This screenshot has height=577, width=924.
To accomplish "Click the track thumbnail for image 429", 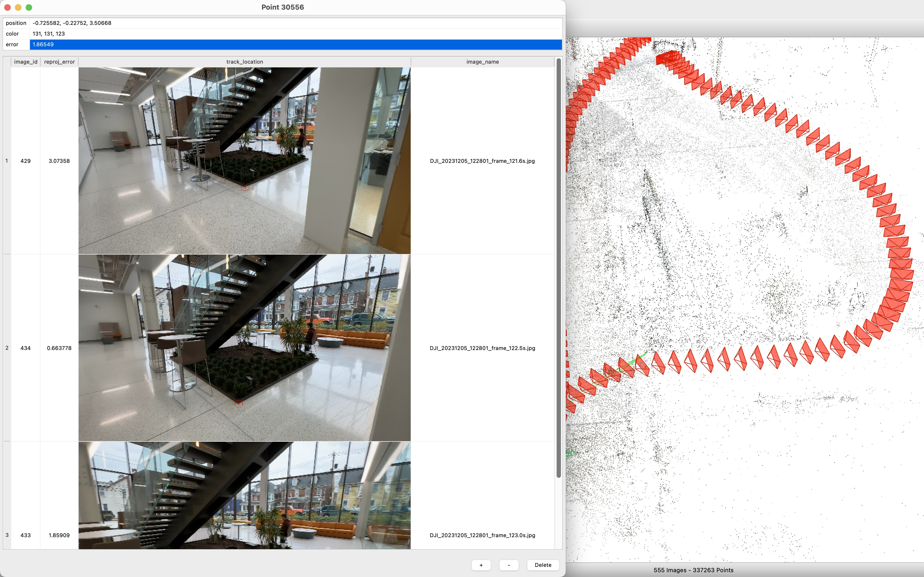I will point(245,161).
